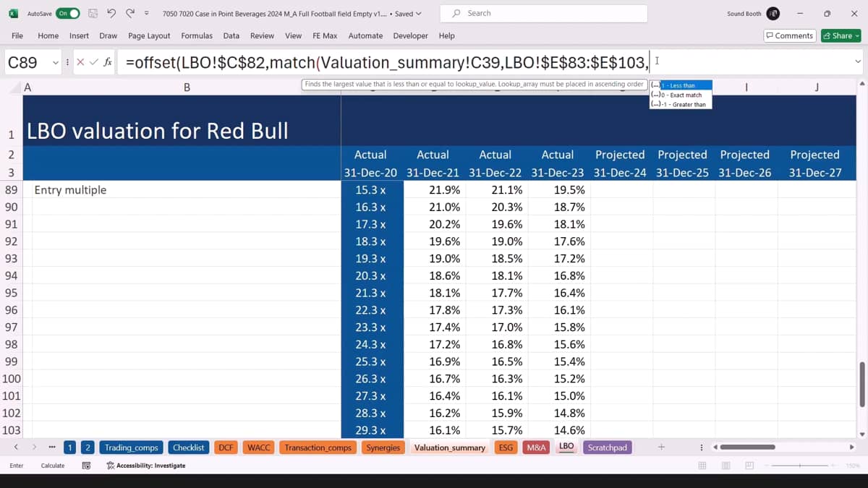
Task: Click the Insert Function fx icon
Action: pyautogui.click(x=107, y=62)
